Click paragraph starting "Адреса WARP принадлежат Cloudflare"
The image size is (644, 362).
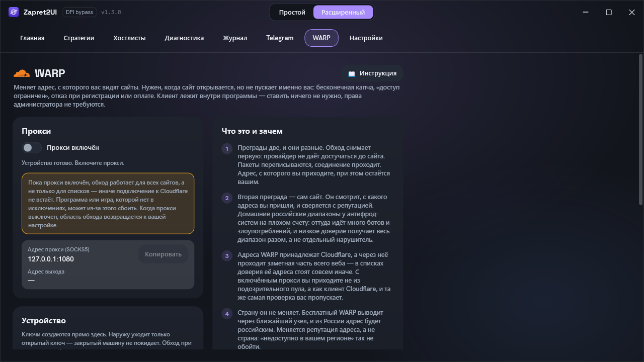pos(314,276)
